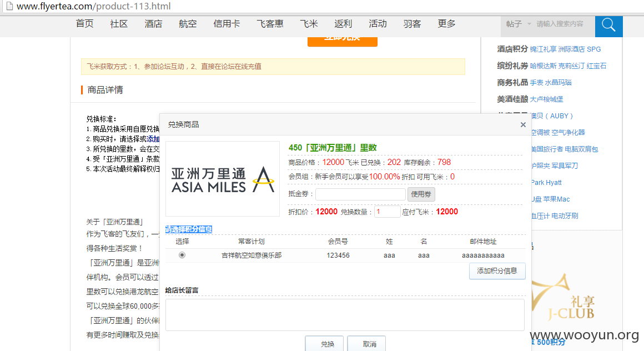
Task: Click the 常客计划 column header
Action: click(x=251, y=241)
